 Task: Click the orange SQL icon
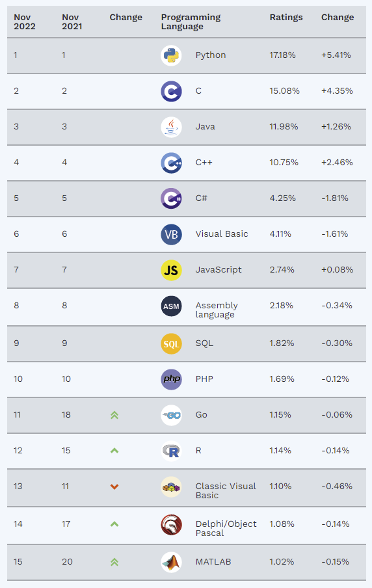click(x=172, y=344)
